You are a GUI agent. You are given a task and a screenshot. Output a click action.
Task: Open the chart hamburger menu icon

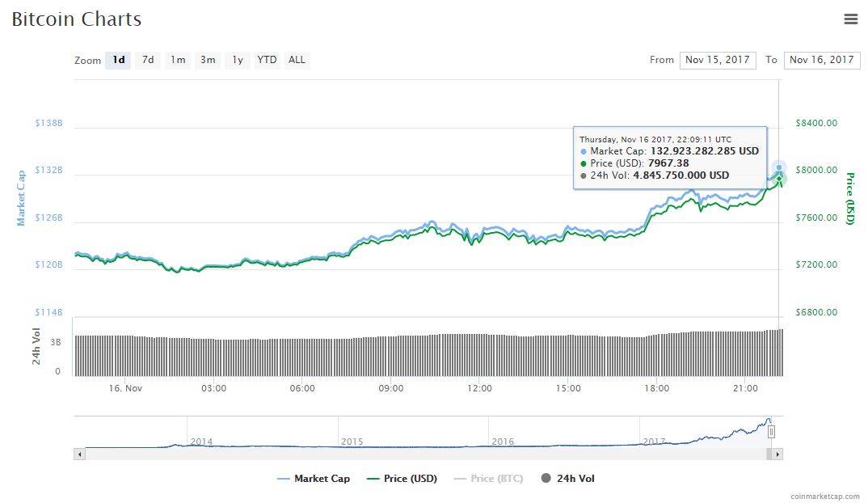click(850, 19)
